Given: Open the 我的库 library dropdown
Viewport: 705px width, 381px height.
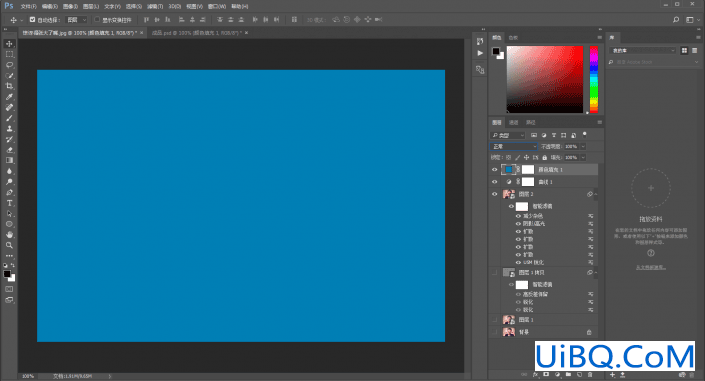Looking at the screenshot, I should pyautogui.click(x=643, y=50).
